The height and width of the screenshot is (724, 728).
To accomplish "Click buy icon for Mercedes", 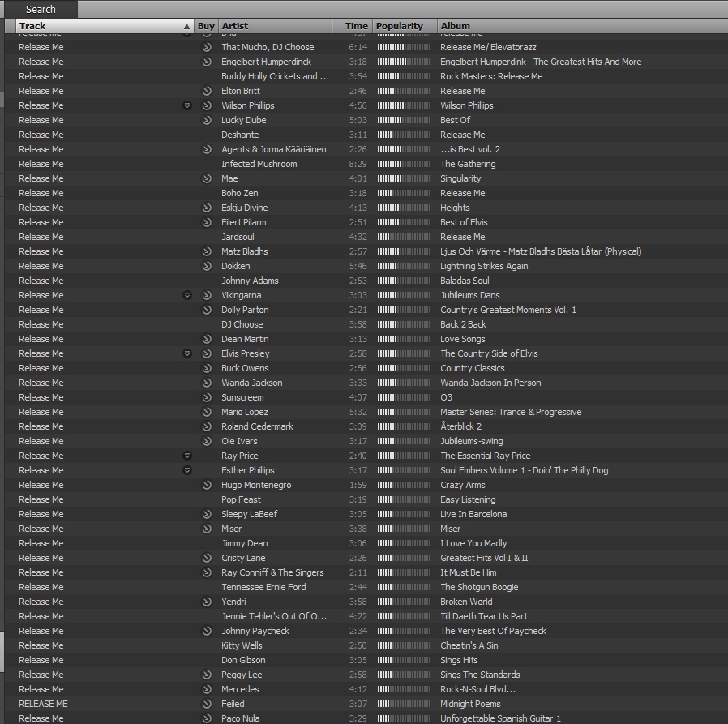I will point(207,690).
